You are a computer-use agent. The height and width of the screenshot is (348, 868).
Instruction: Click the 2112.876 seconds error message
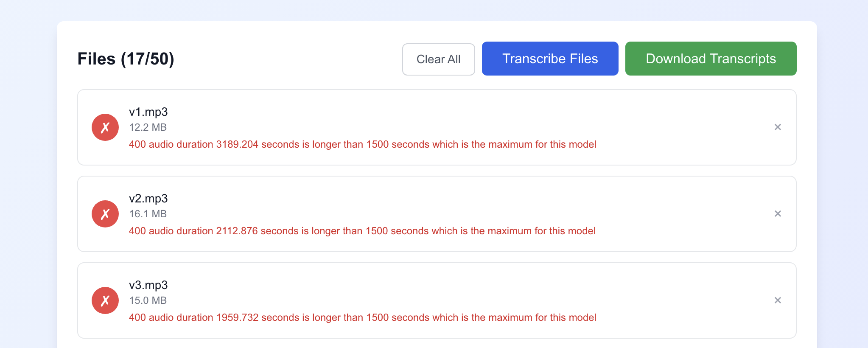coord(362,231)
